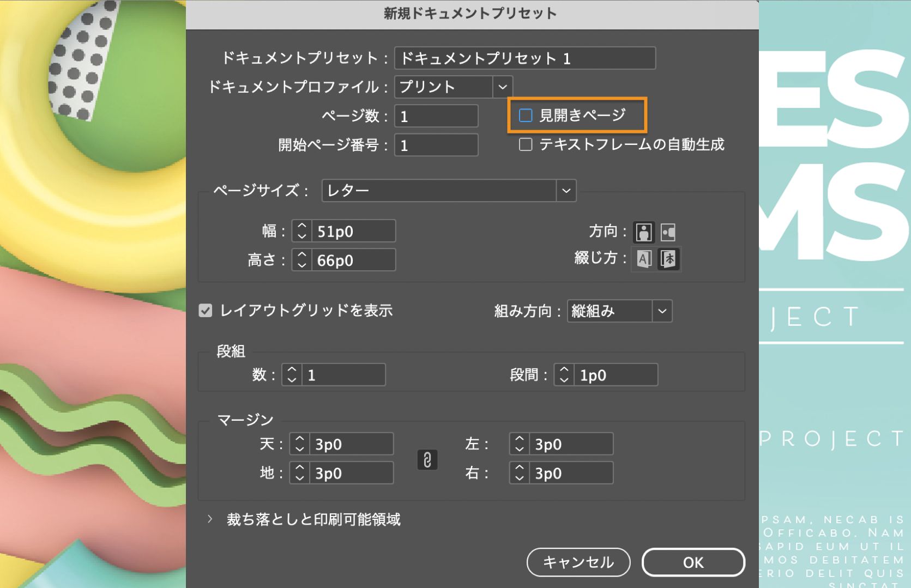Image resolution: width=911 pixels, height=588 pixels.
Task: Click the 段組 数 input field
Action: pos(344,375)
